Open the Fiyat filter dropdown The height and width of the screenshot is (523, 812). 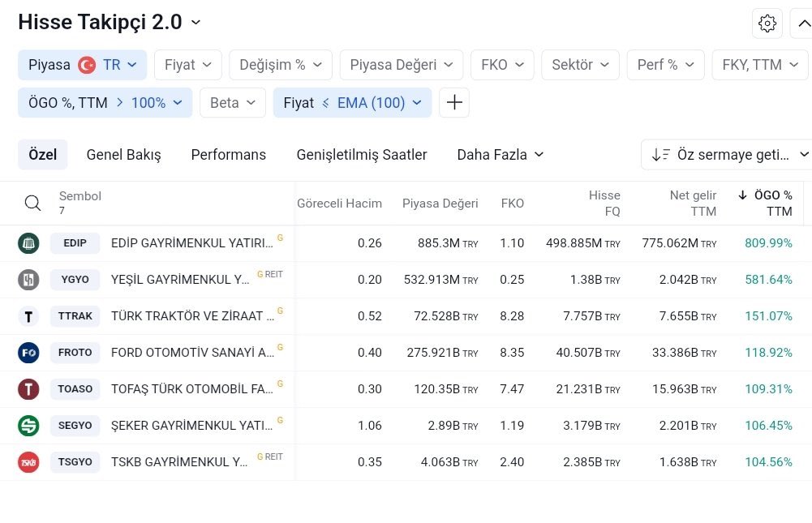click(x=188, y=65)
